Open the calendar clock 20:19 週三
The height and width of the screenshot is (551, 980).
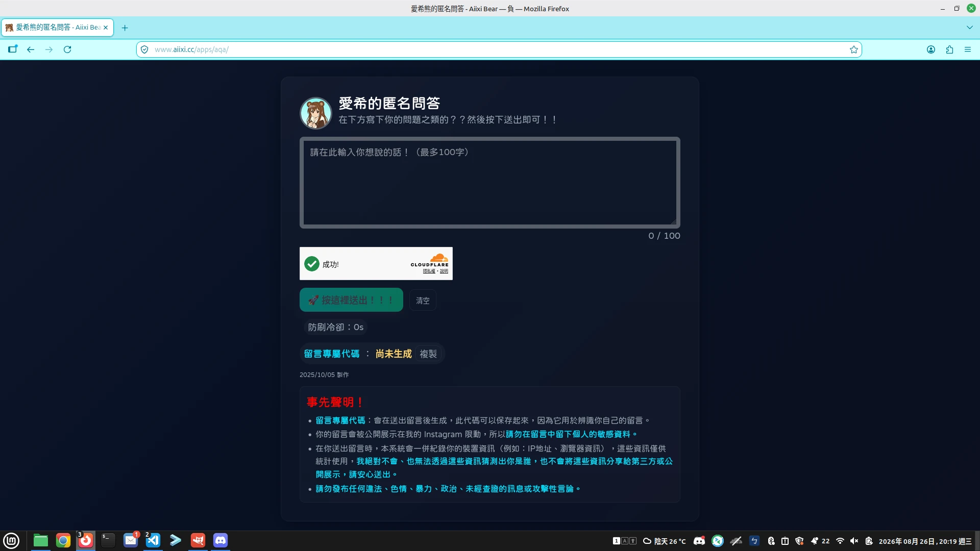click(925, 541)
